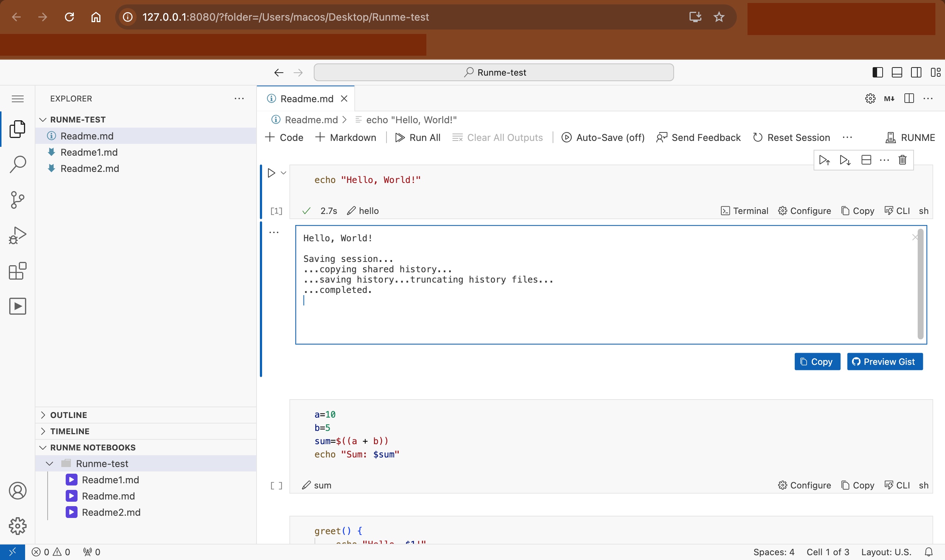Open the Extensions sidebar icon
945x560 pixels.
(x=17, y=270)
